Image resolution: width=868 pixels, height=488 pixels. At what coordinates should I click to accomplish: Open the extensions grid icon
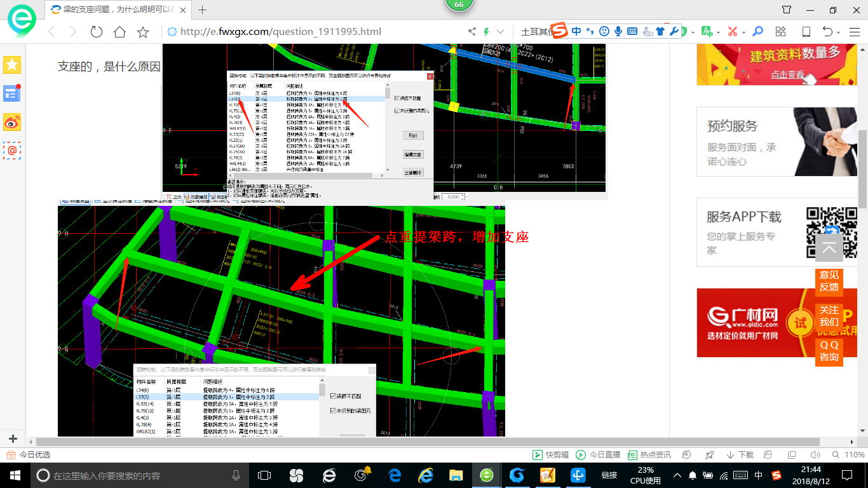781,32
